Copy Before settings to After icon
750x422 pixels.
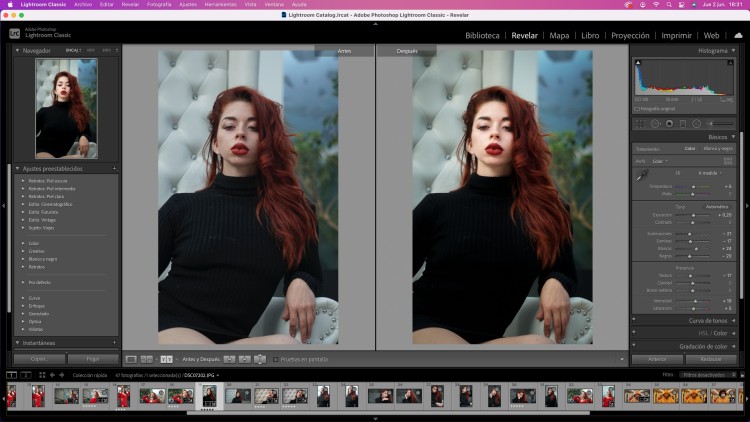230,359
